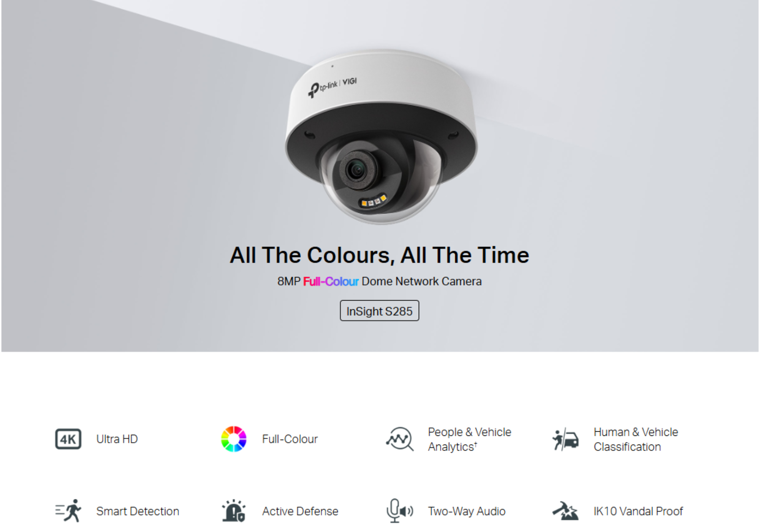Click the dome camera product image

381,137
